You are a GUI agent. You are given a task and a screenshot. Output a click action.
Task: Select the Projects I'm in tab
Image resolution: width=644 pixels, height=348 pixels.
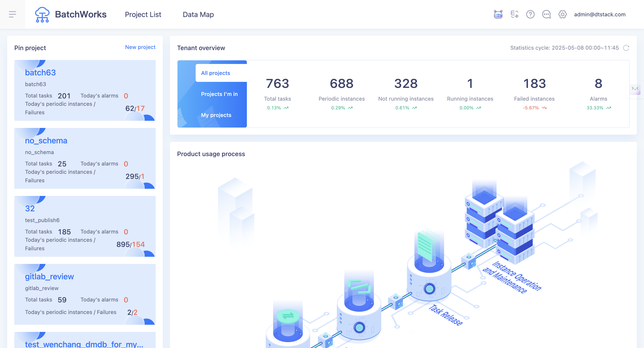(219, 94)
